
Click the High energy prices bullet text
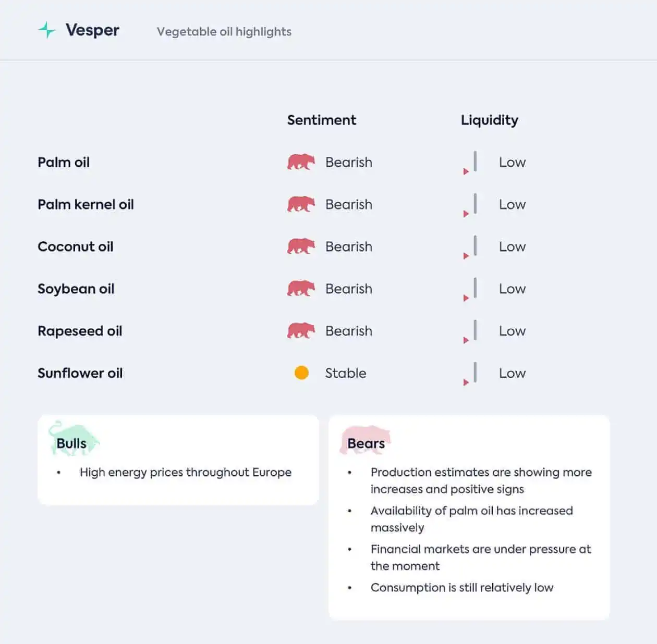pos(186,472)
